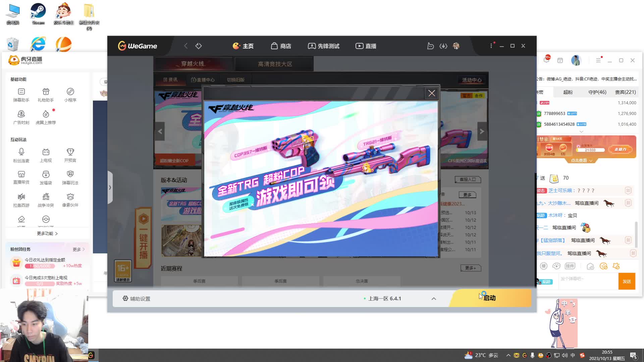This screenshot has height=362, width=644.
Task: Open Recycle Bin on desktop
Action: click(12, 45)
